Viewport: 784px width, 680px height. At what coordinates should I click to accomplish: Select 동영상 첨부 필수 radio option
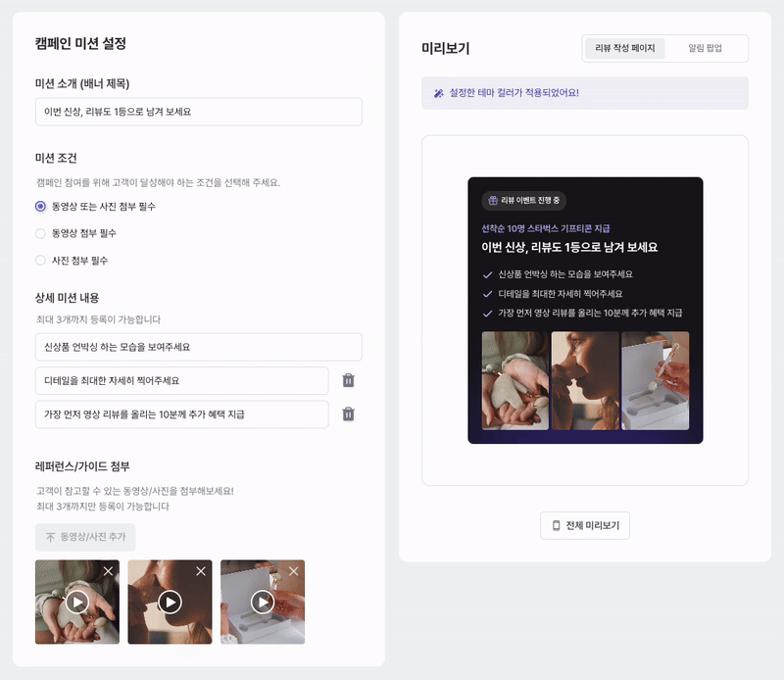[x=40, y=233]
